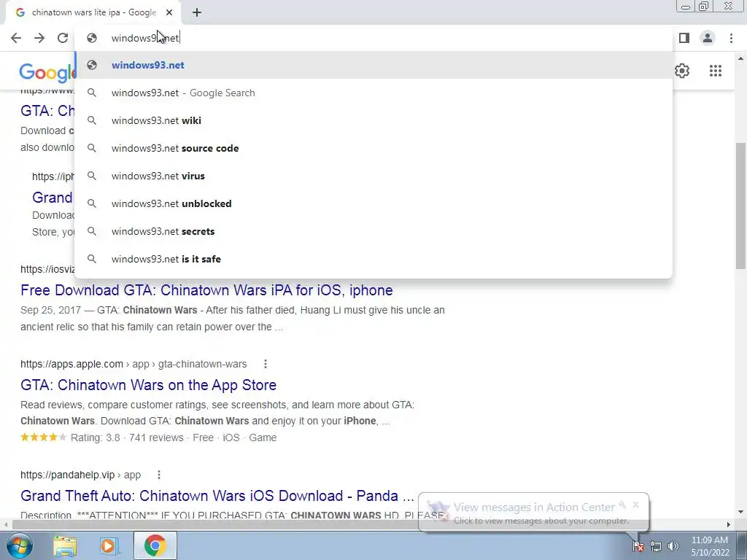The width and height of the screenshot is (747, 560).
Task: Click the search icon beside windows93.net wiki
Action: click(91, 120)
